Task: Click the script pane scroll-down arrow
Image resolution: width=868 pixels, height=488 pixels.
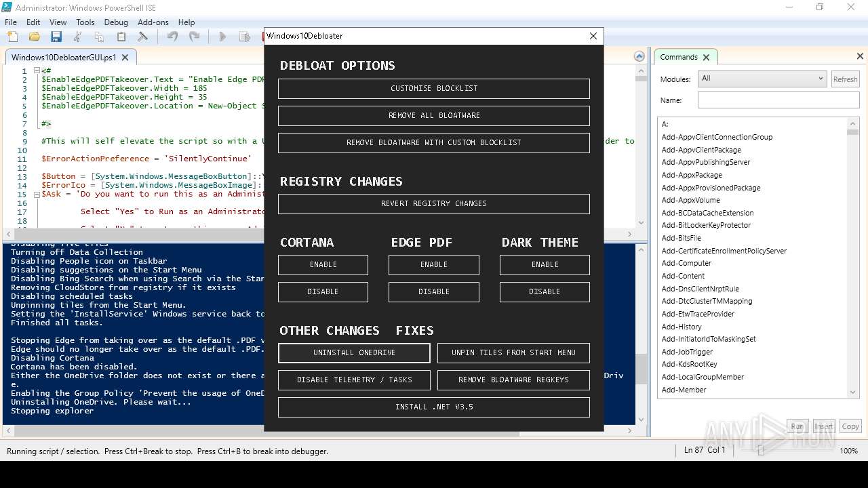Action: pos(641,222)
